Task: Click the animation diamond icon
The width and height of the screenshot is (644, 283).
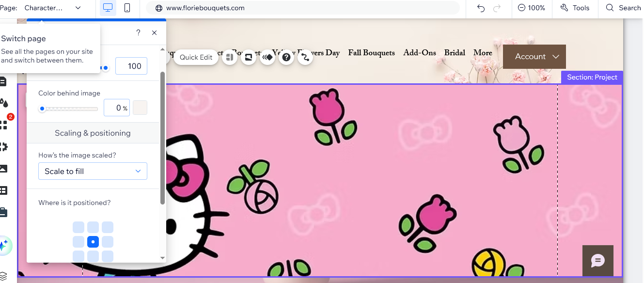Action: 267,57
